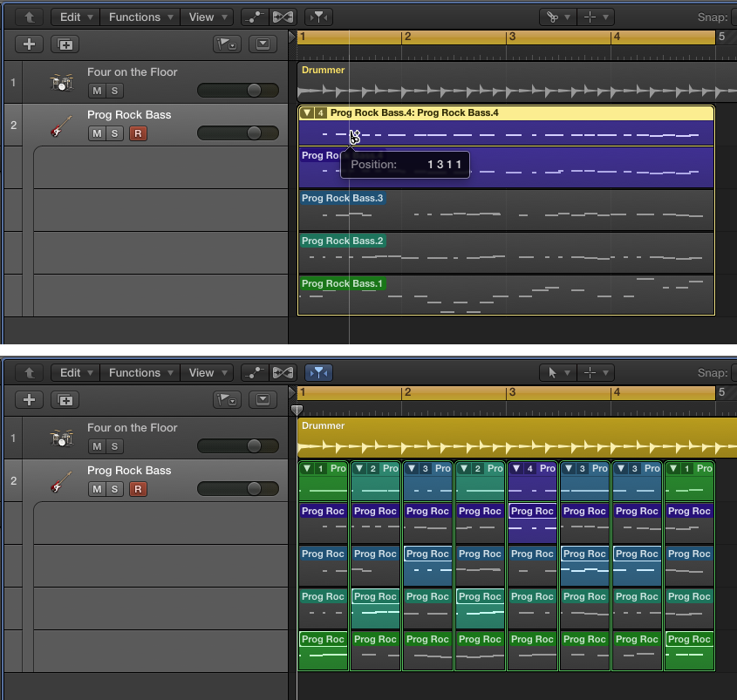Viewport: 737px width, 700px height.
Task: Click the Drummer region in the top window
Action: click(x=517, y=82)
